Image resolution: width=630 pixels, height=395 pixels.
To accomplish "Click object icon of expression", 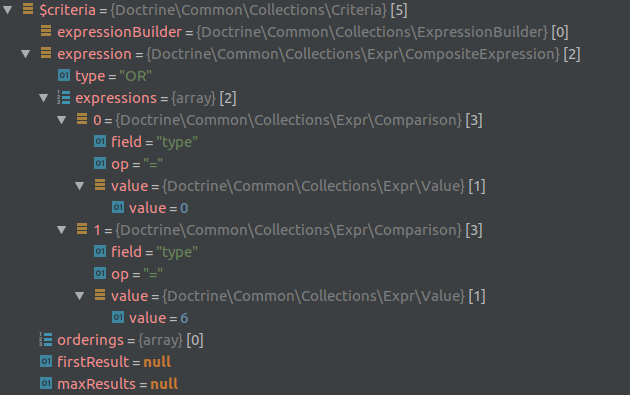I will [x=46, y=53].
